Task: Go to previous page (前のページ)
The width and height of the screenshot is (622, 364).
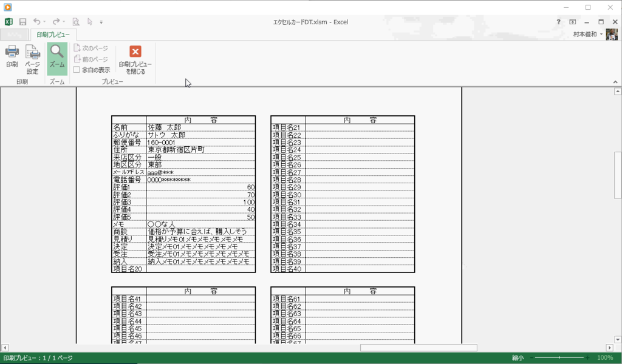Action: pyautogui.click(x=91, y=59)
